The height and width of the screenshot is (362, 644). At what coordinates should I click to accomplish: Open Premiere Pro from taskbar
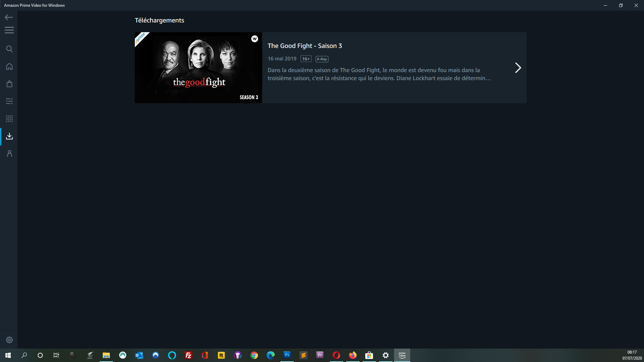pos(320,355)
